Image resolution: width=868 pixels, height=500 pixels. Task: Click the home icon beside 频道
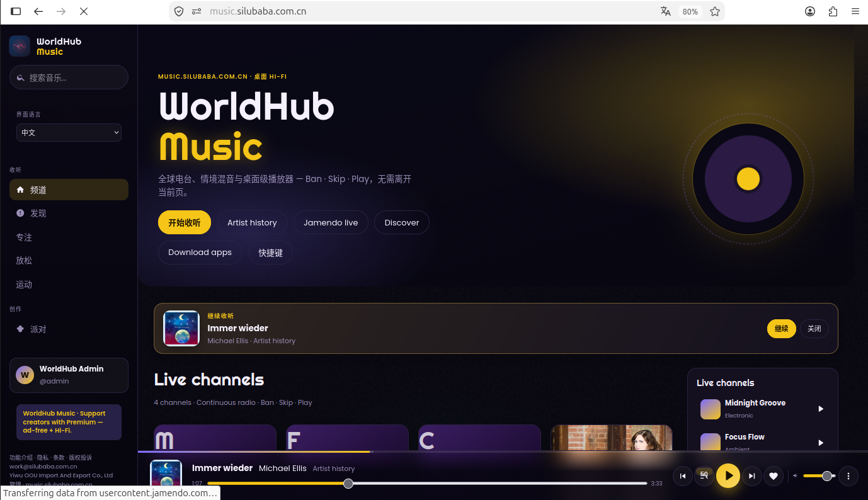coord(20,190)
